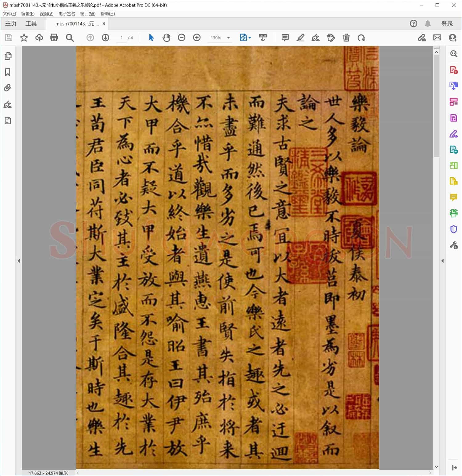Click the 登录 sign-in button
Screen dimensions: 462x476
pos(447,24)
